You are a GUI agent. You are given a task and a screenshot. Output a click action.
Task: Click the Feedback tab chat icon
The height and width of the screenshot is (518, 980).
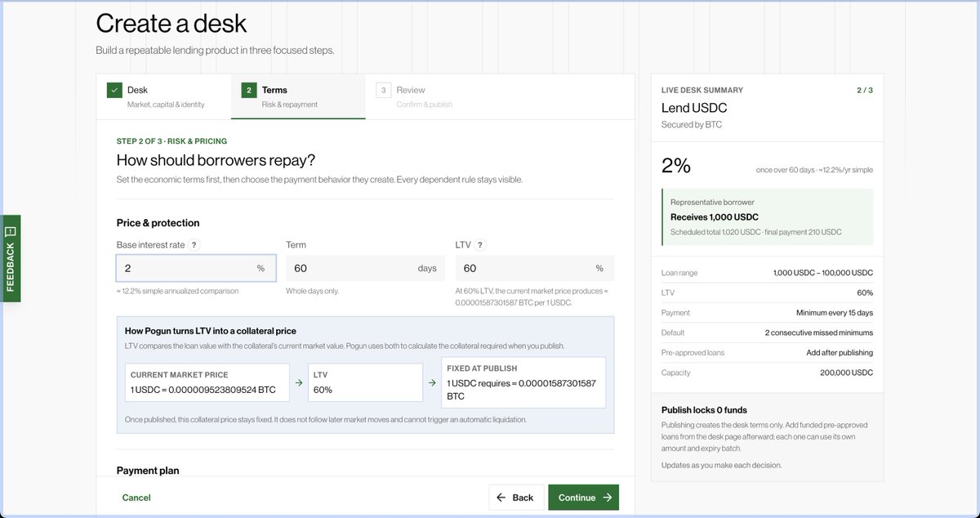pos(11,232)
